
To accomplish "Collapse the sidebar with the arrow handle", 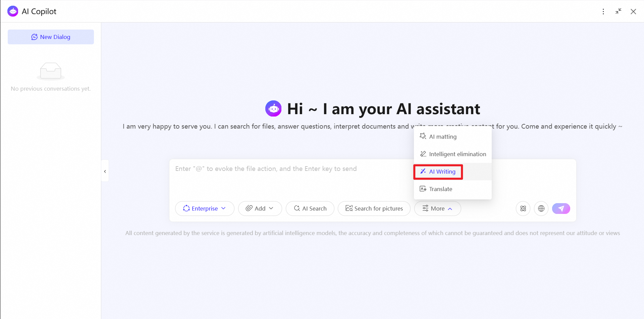I will click(105, 171).
